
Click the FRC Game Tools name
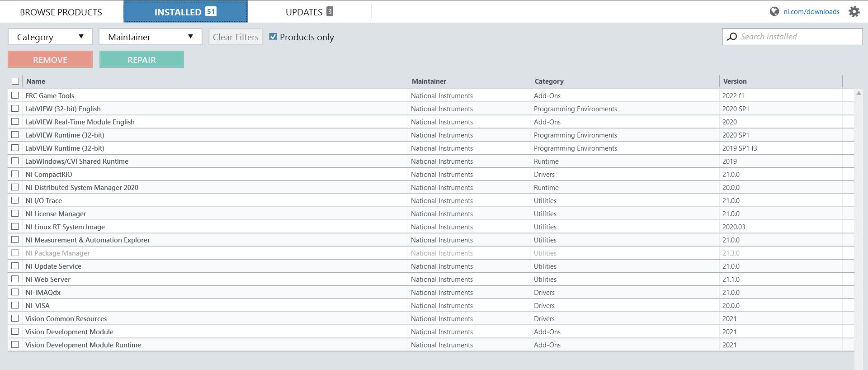(50, 96)
